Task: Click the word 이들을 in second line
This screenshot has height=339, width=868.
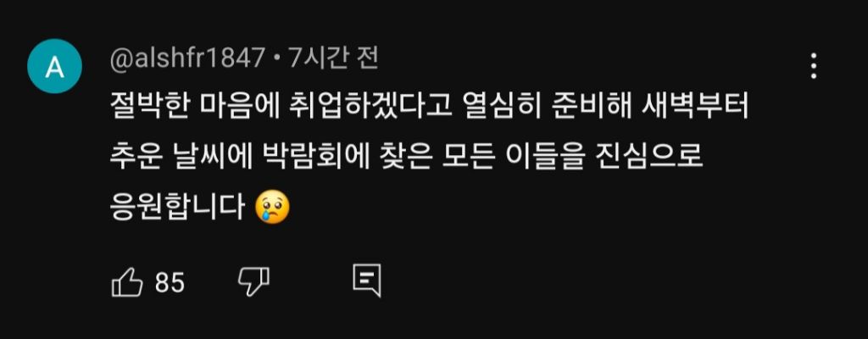Action: [x=543, y=158]
